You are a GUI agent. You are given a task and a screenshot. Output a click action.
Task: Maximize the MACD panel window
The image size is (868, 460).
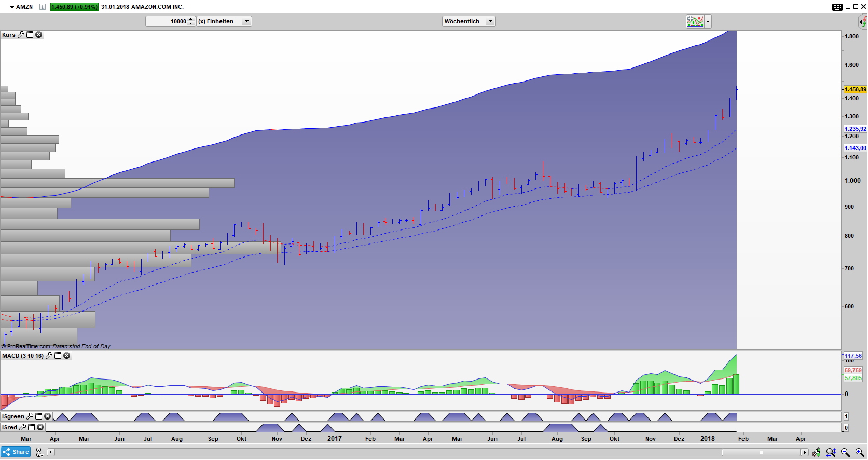point(58,356)
